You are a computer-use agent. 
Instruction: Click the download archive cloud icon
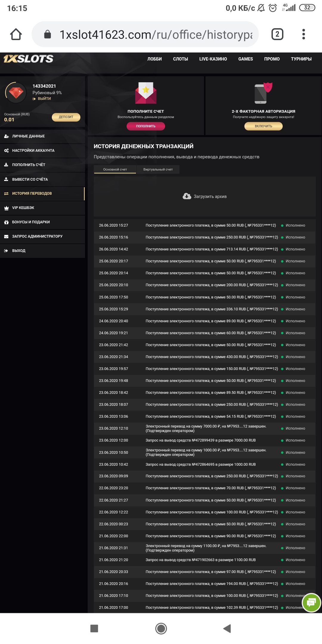point(187,196)
